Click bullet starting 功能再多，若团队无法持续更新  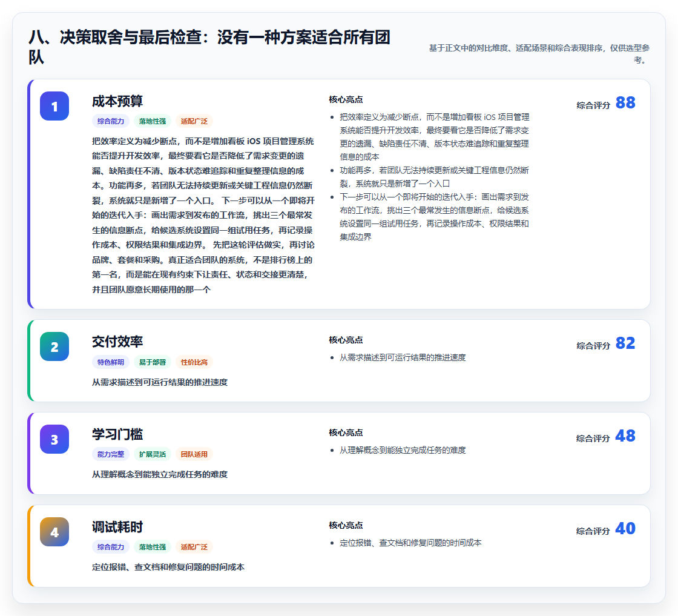434,177
